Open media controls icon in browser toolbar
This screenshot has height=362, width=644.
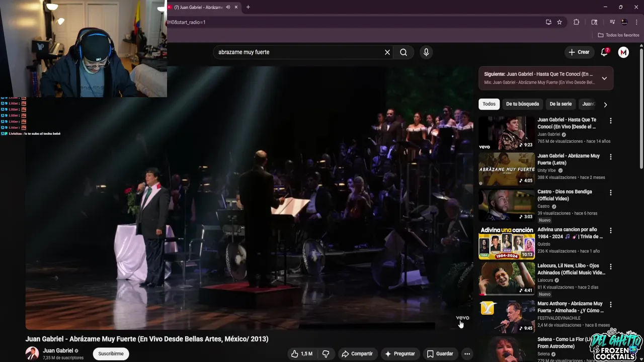(x=612, y=22)
